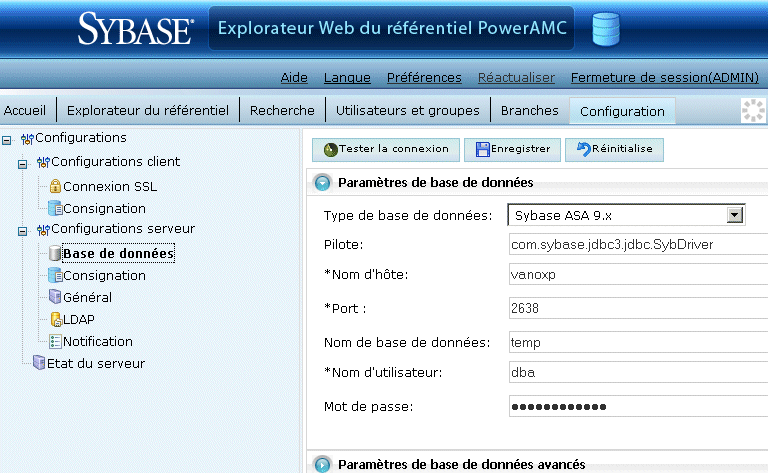768x473 pixels.
Task: Open the Aide link
Action: pyautogui.click(x=294, y=77)
